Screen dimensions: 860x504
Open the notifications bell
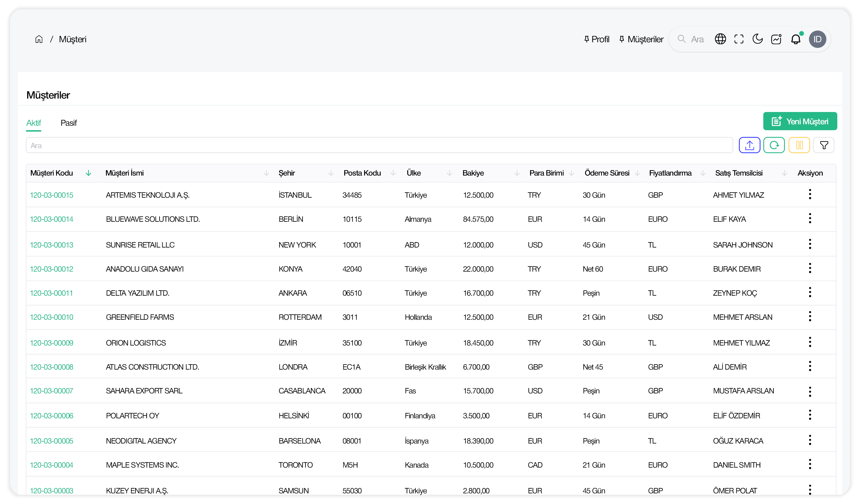pos(796,39)
